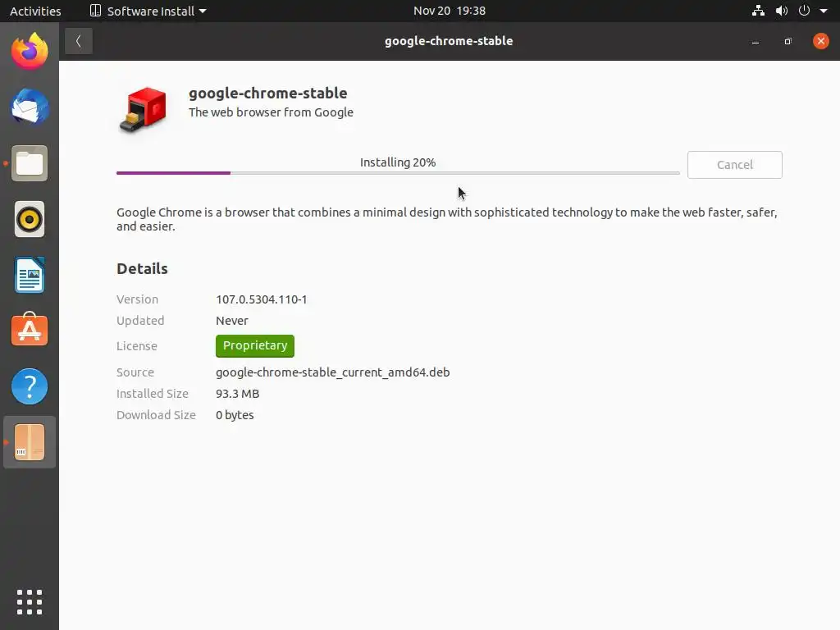Select version number 107.0.5304.110-1
Image resolution: width=840 pixels, height=630 pixels.
pyautogui.click(x=262, y=299)
